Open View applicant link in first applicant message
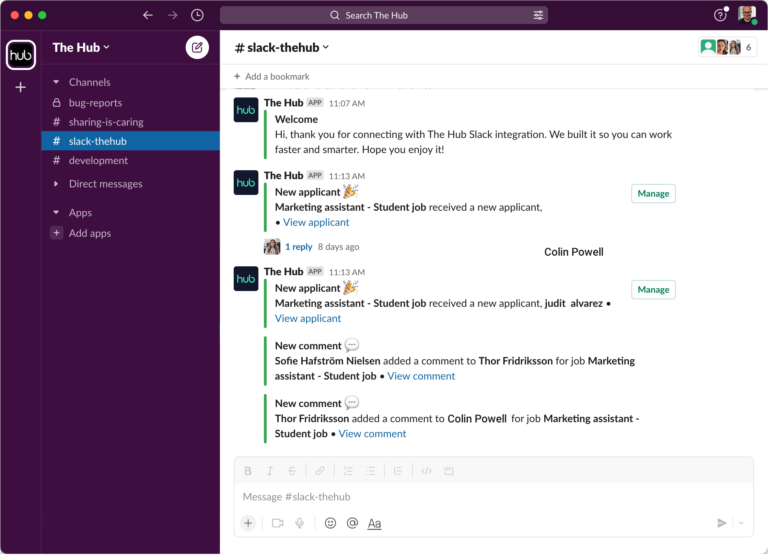 (316, 222)
